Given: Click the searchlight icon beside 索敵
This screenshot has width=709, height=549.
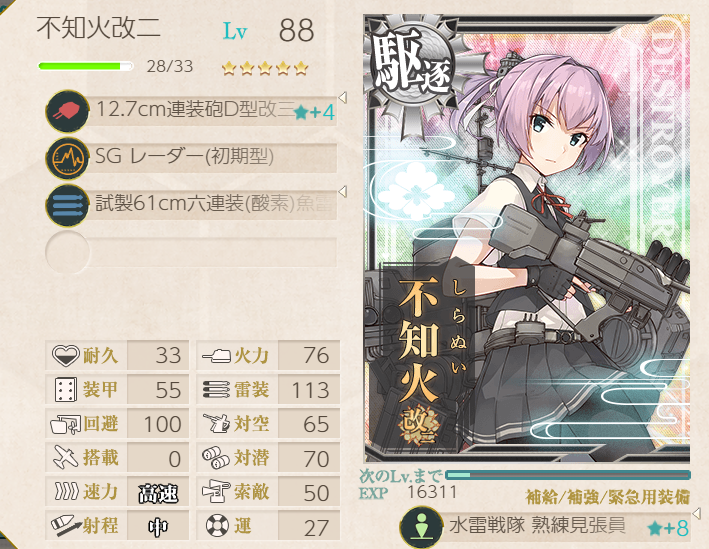Looking at the screenshot, I should pyautogui.click(x=216, y=492).
